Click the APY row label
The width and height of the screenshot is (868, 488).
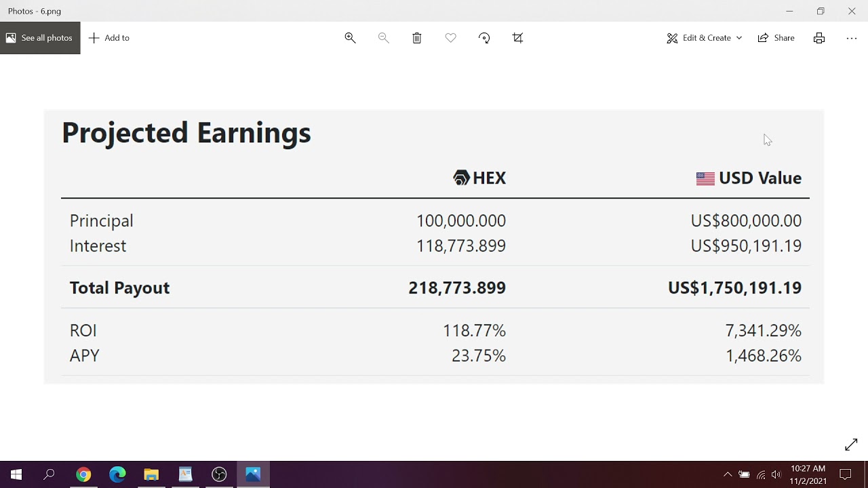click(x=85, y=356)
